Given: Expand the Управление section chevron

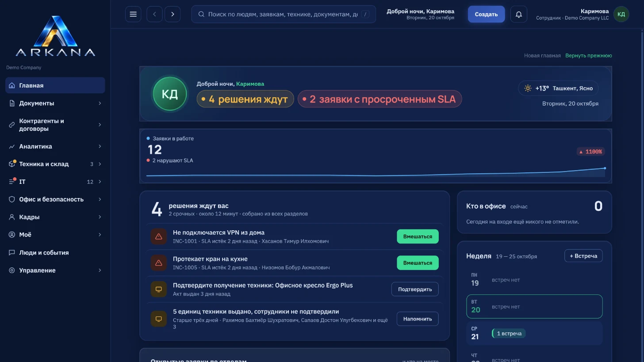Looking at the screenshot, I should click(x=100, y=270).
